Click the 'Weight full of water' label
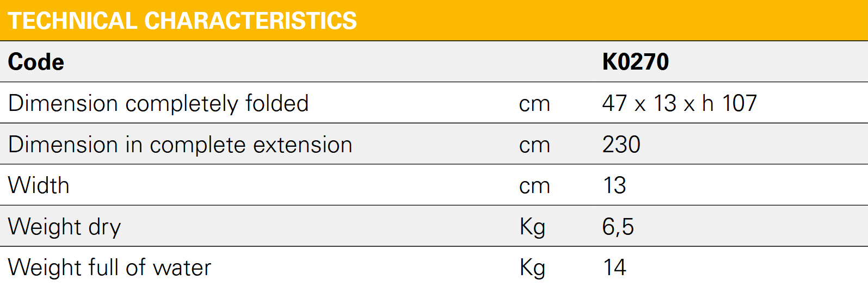Image resolution: width=868 pixels, height=286 pixels. [109, 268]
